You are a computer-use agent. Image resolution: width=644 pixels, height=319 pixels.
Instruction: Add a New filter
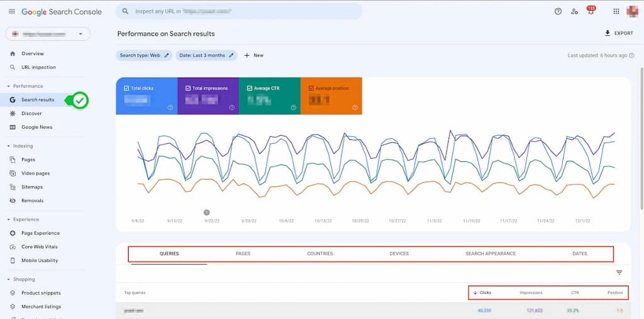point(253,55)
